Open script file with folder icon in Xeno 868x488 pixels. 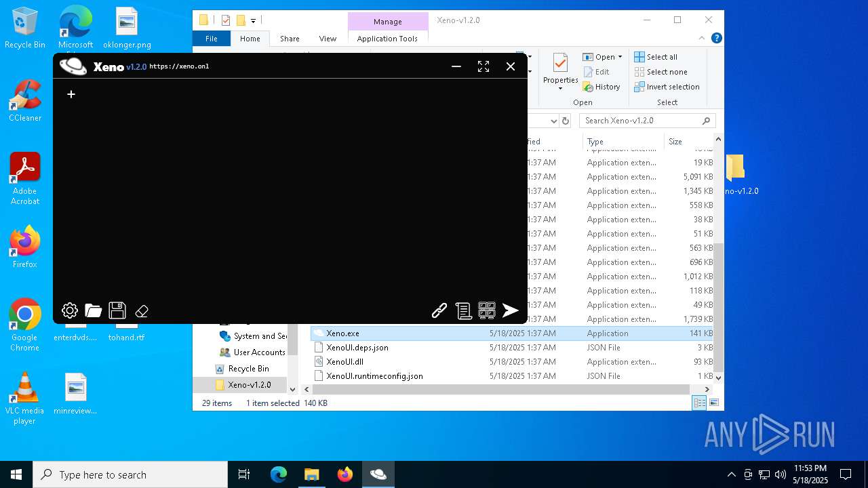coord(94,311)
